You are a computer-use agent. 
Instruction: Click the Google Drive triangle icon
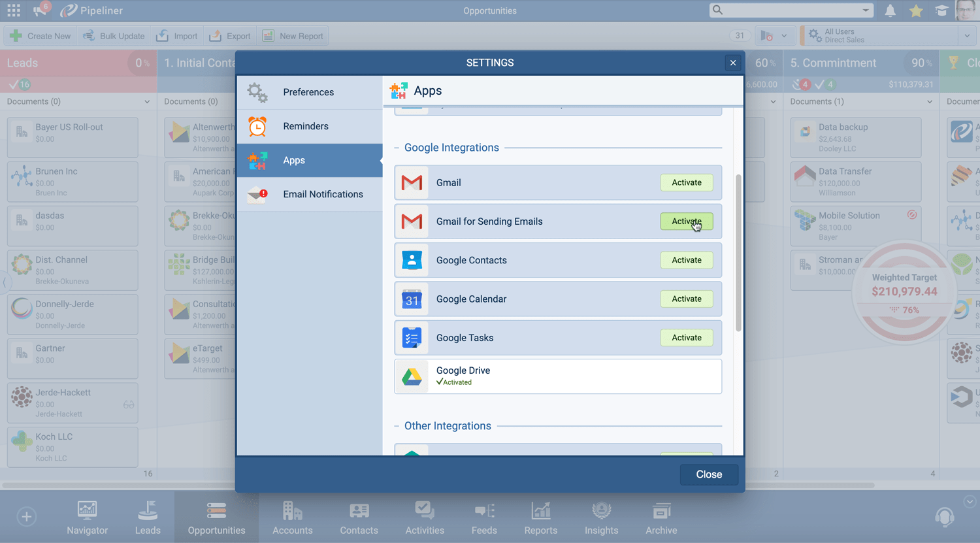[x=412, y=376]
